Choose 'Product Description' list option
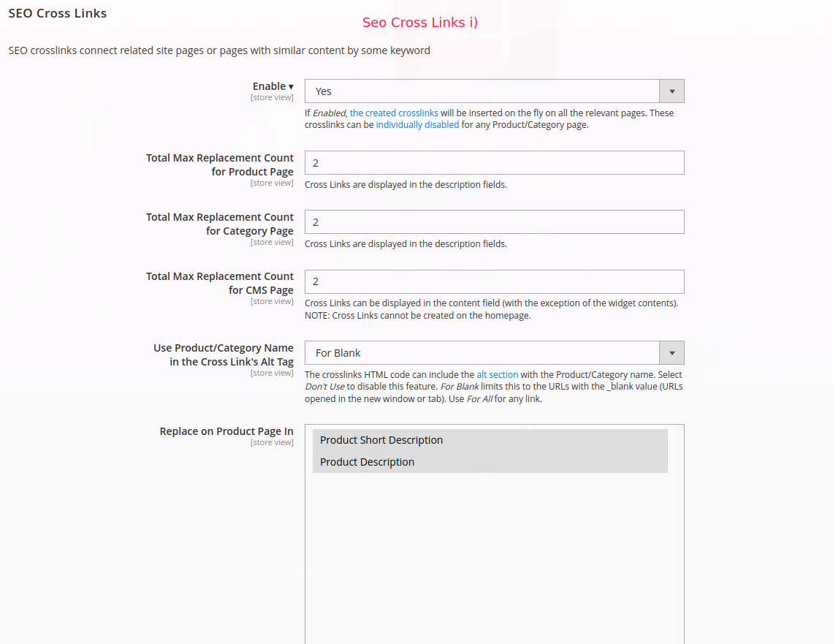 click(x=367, y=462)
